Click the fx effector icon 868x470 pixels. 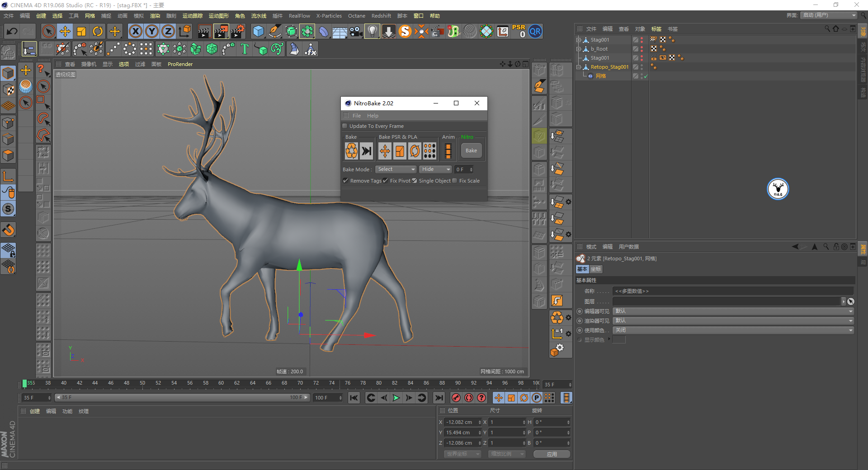pyautogui.click(x=311, y=49)
